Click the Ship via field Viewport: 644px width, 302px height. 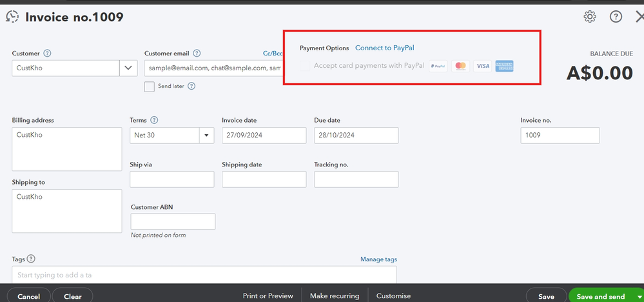(172, 179)
